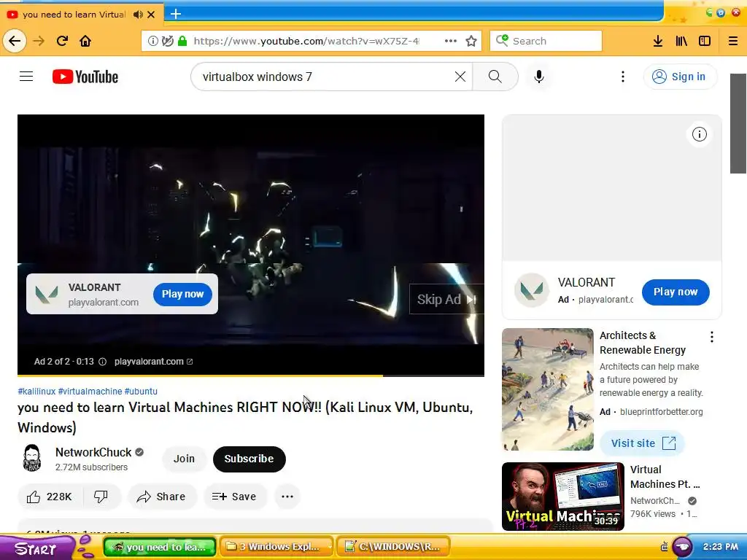Bookmark this page with the star icon
Viewport: 747px width, 560px height.
tap(471, 41)
